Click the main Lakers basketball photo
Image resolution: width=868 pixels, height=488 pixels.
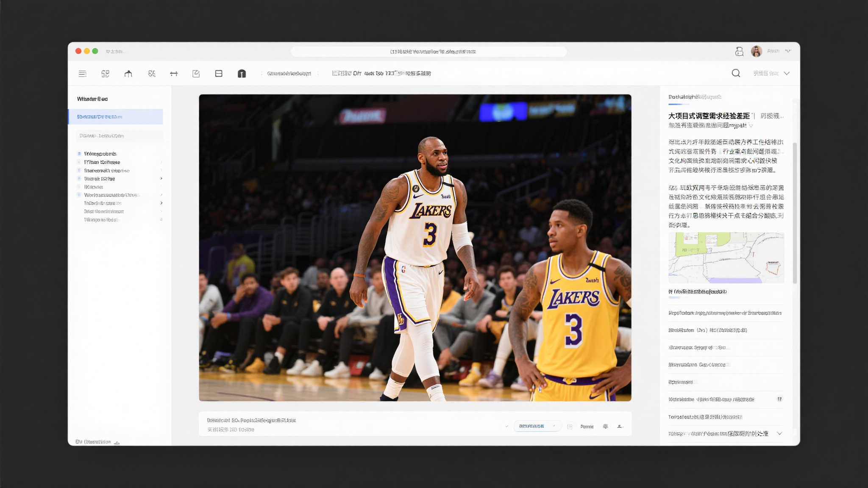coord(415,247)
